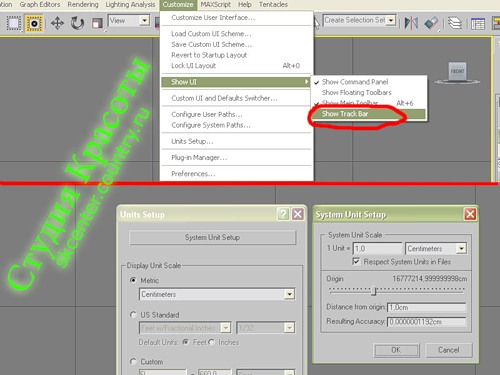Toggle Show Main Toolbar
This screenshot has height=375, width=500.
[x=369, y=103]
